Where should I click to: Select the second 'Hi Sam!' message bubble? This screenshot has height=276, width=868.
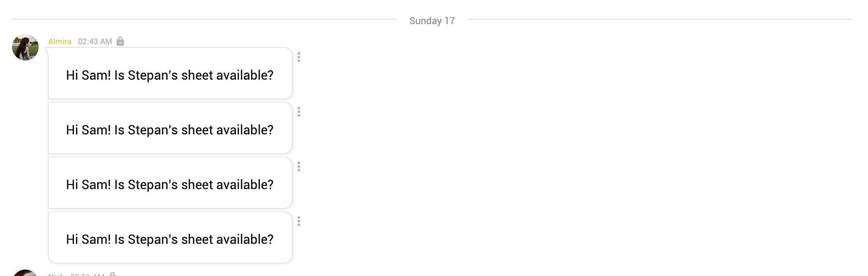tap(170, 128)
